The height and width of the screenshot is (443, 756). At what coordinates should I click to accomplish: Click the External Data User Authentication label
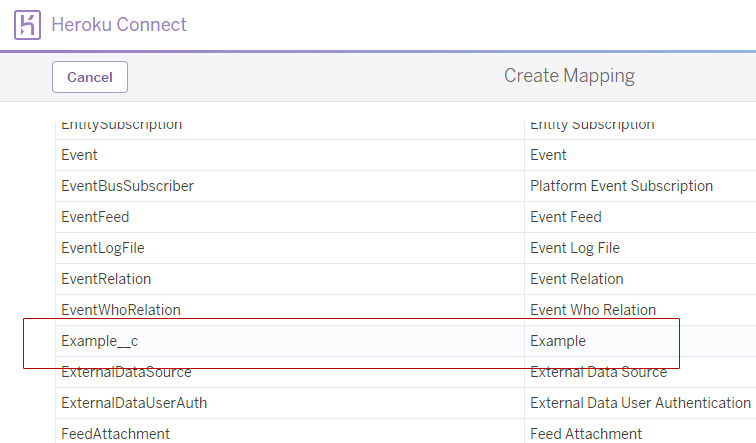[641, 403]
